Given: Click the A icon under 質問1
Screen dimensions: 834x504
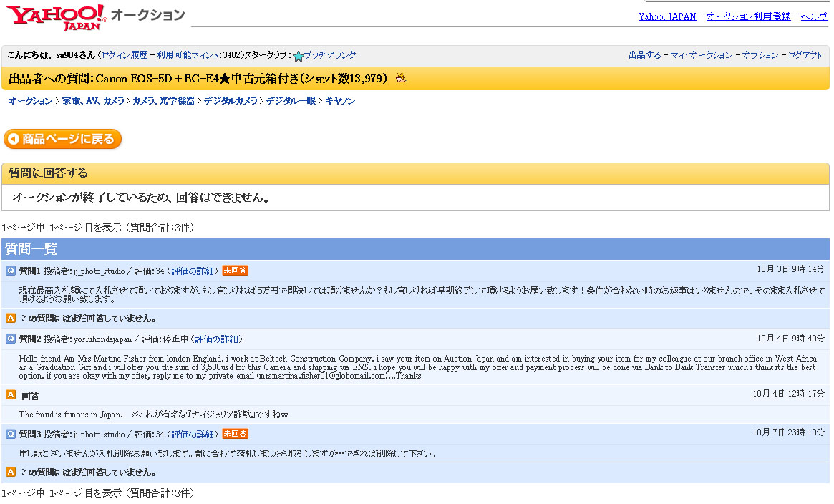Looking at the screenshot, I should (x=11, y=319).
